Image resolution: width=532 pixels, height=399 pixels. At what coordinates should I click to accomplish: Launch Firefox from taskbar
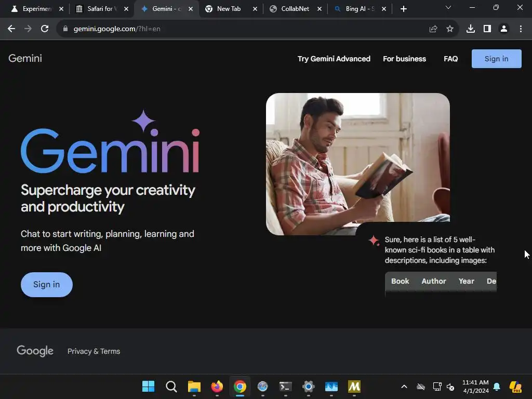[217, 386]
